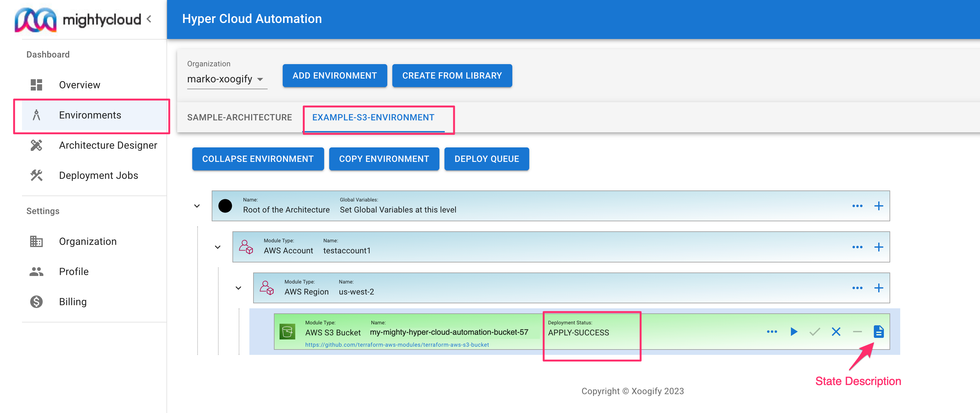Open the state description document icon
Viewport: 980px width, 413px height.
879,332
